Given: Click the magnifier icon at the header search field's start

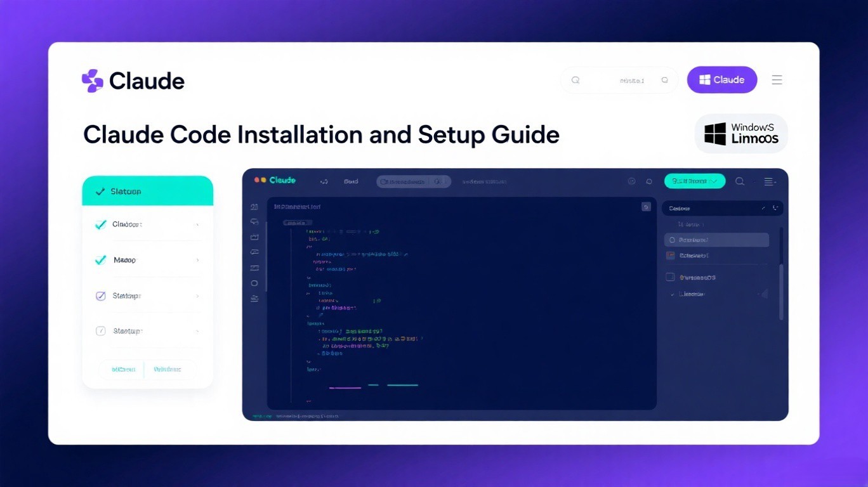Looking at the screenshot, I should pos(575,80).
